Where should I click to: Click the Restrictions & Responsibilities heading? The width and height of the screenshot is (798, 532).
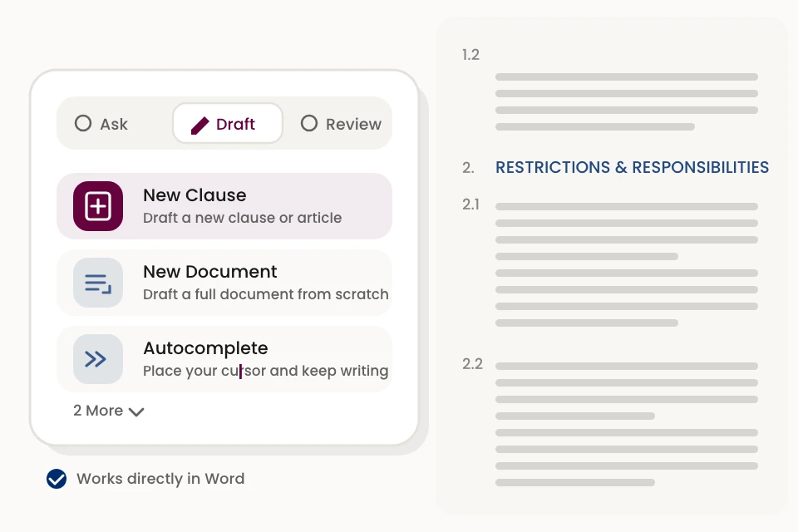click(632, 167)
